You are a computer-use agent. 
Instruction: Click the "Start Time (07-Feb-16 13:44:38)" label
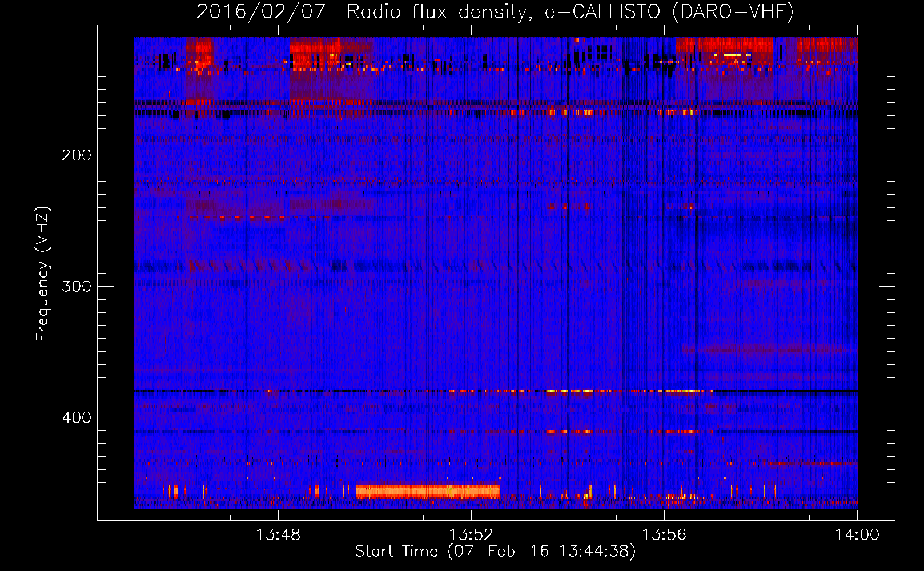coord(495,552)
